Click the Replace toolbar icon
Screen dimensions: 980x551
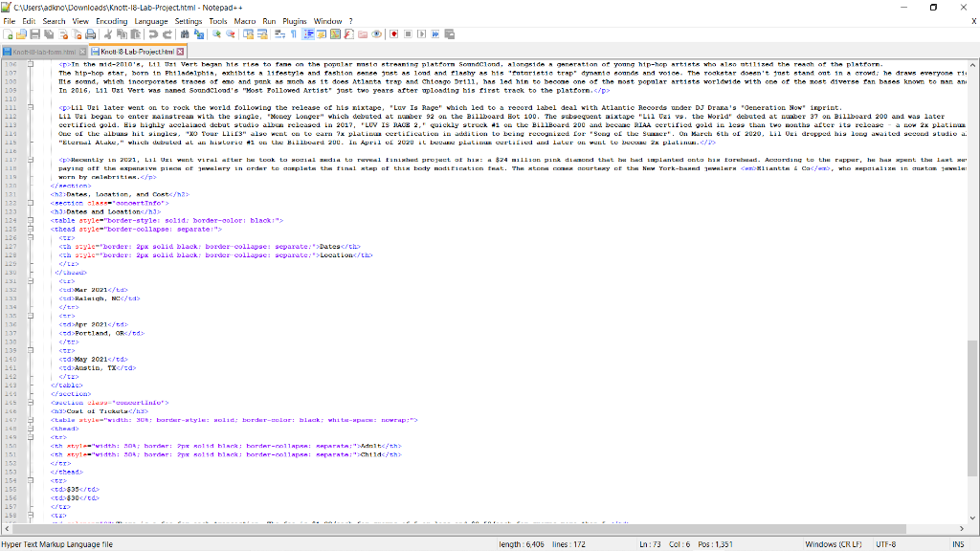(x=199, y=34)
